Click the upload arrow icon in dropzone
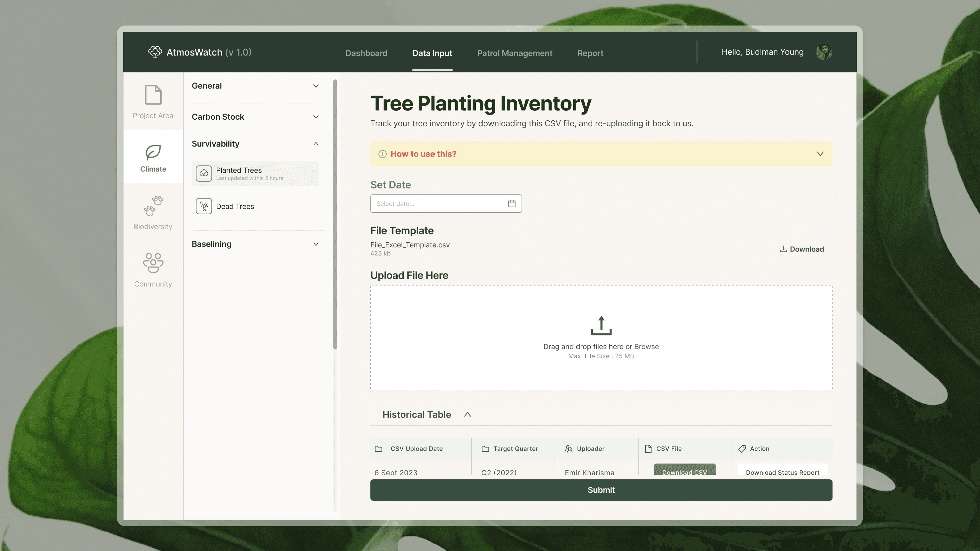 pyautogui.click(x=601, y=325)
